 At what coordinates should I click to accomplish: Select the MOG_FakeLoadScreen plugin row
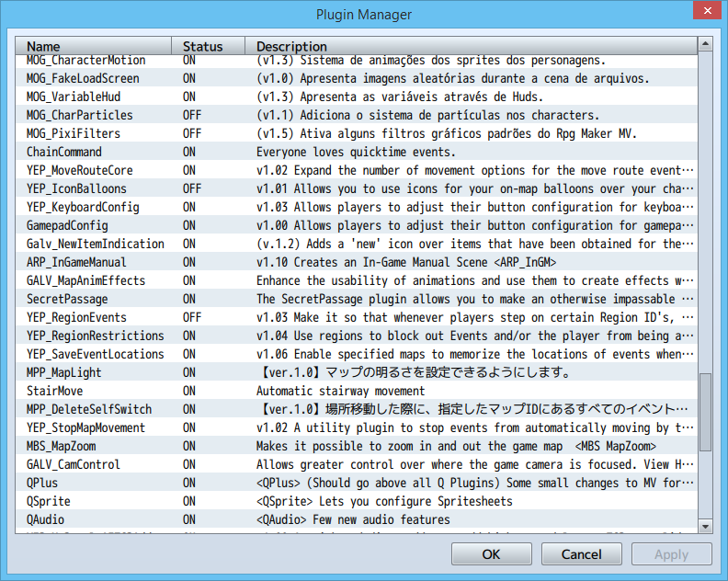tap(356, 78)
